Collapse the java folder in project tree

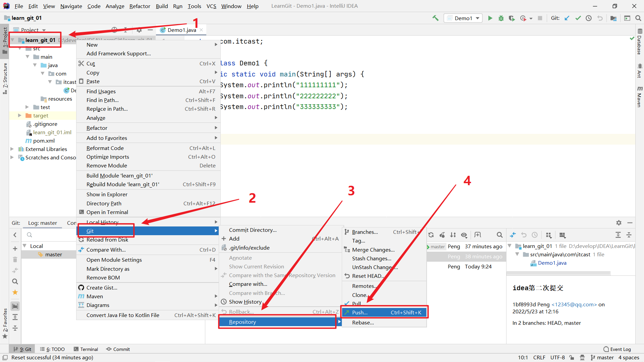[35, 65]
